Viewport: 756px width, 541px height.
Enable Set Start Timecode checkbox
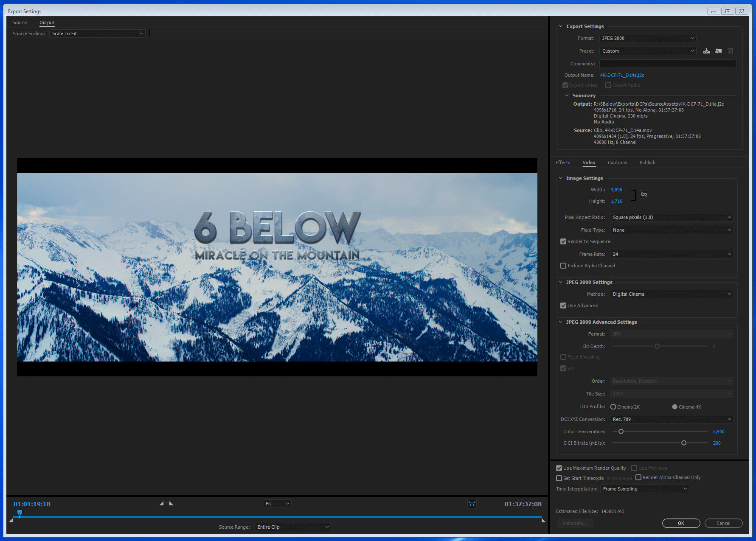tap(559, 478)
